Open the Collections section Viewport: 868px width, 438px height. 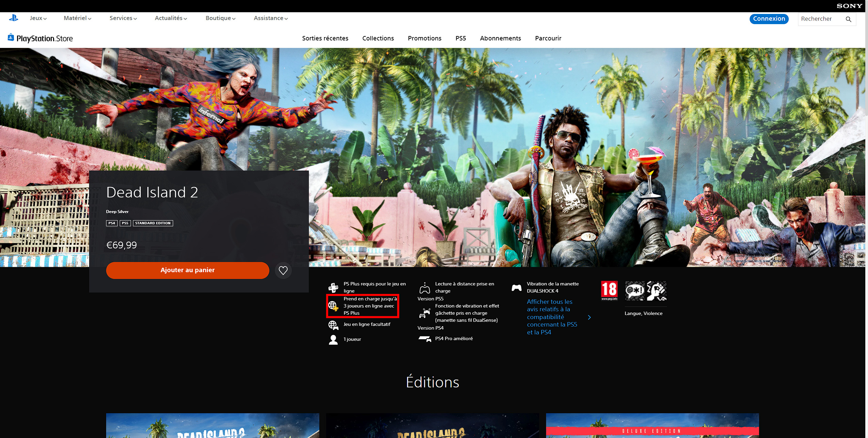(x=378, y=38)
